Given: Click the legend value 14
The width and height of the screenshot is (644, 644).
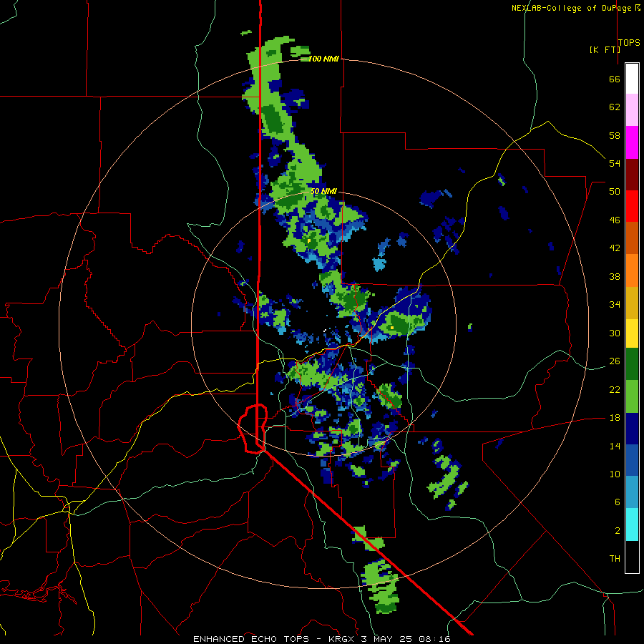Looking at the screenshot, I should pyautogui.click(x=615, y=447).
